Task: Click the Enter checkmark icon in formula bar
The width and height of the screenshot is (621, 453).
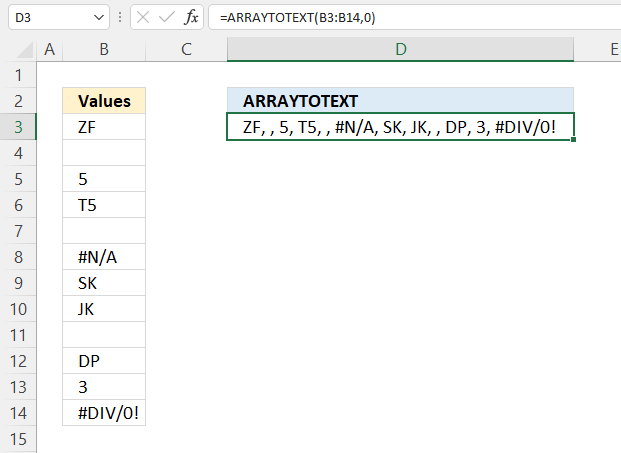Action: click(x=166, y=18)
